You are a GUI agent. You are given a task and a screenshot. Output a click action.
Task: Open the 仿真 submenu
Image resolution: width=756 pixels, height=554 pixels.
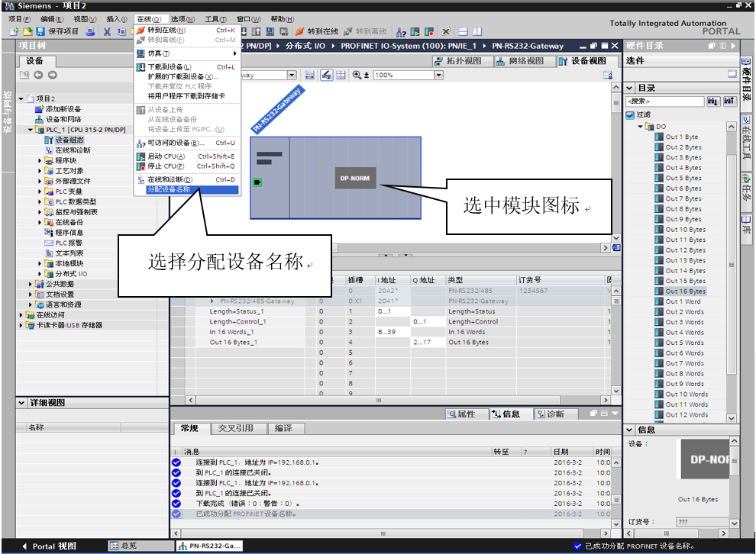tap(186, 53)
